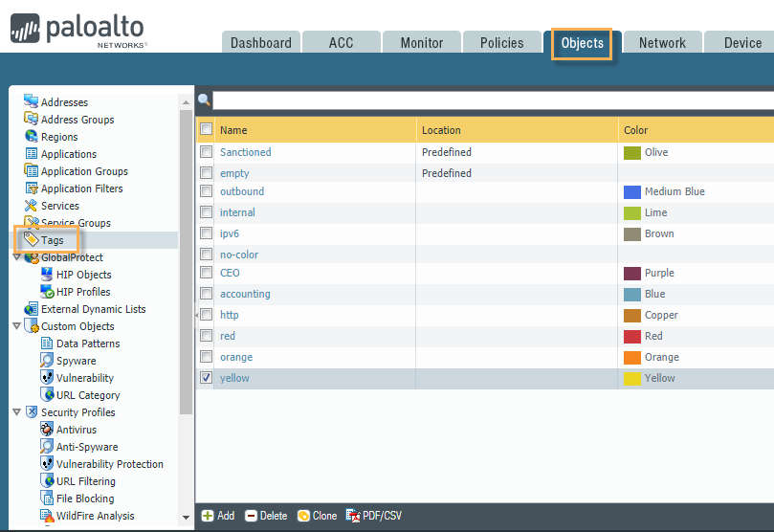Click the URL Filtering icon
Screen dimensions: 774x532
point(47,480)
